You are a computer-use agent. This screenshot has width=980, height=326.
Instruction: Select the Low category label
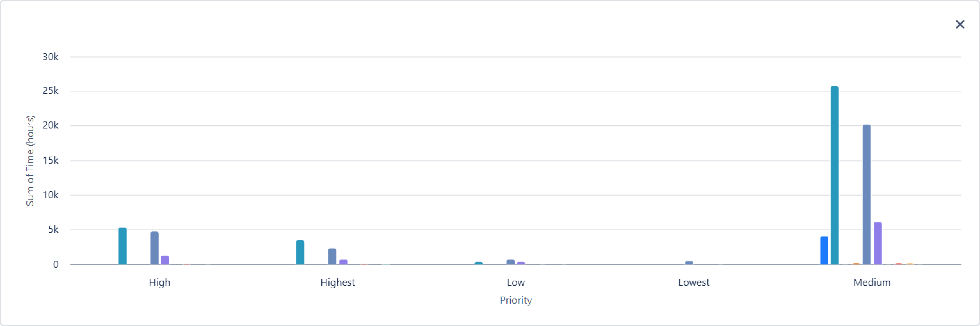[516, 282]
